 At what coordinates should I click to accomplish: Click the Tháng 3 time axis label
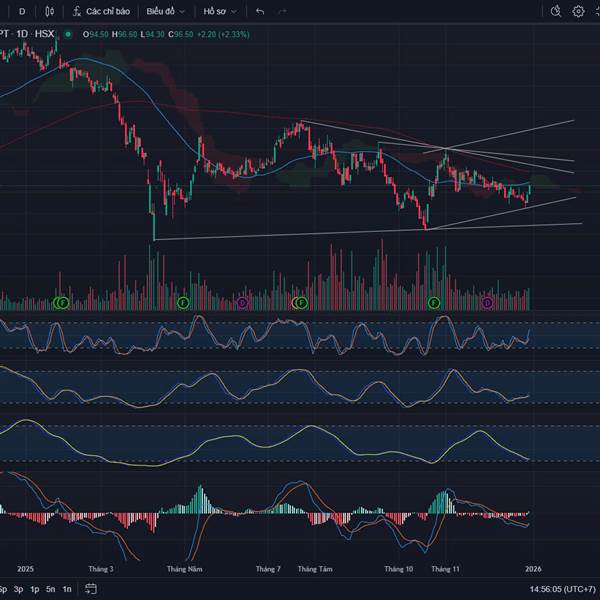tap(101, 569)
